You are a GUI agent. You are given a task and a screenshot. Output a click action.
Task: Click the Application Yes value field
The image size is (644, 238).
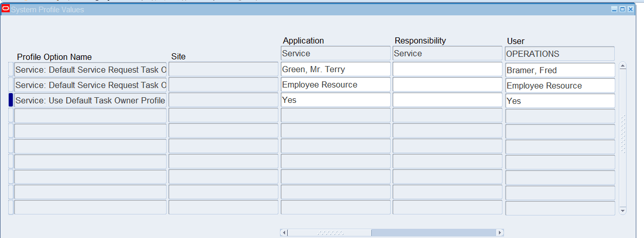click(335, 100)
